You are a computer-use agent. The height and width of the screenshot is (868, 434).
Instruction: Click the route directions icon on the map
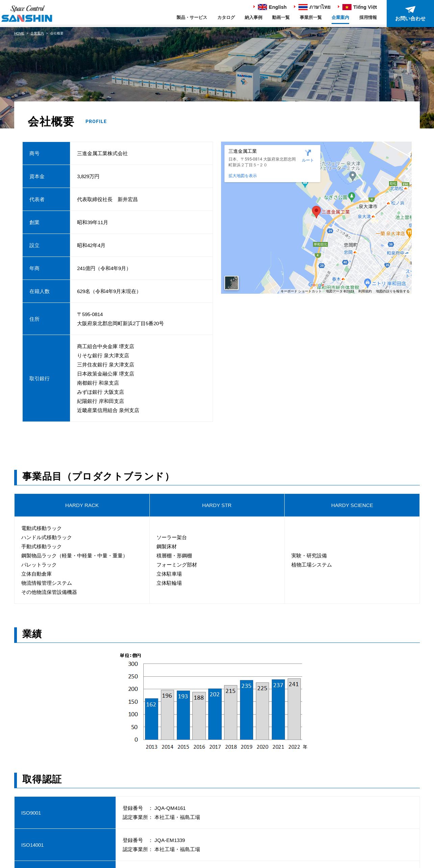[x=308, y=153]
